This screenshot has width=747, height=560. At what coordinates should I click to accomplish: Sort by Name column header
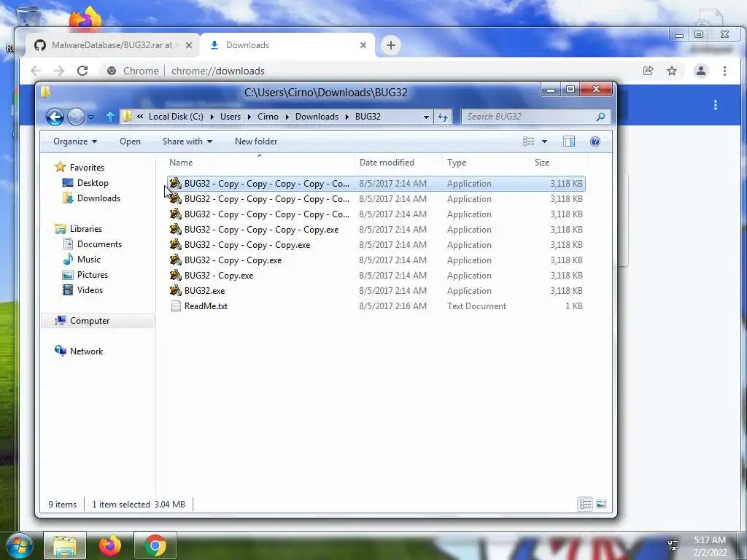tap(260, 163)
